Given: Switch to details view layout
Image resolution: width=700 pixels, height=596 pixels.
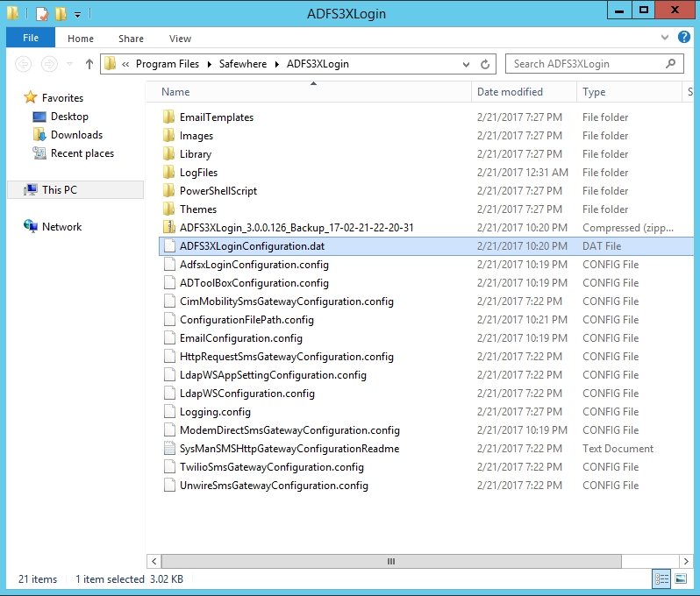Looking at the screenshot, I should point(662,578).
